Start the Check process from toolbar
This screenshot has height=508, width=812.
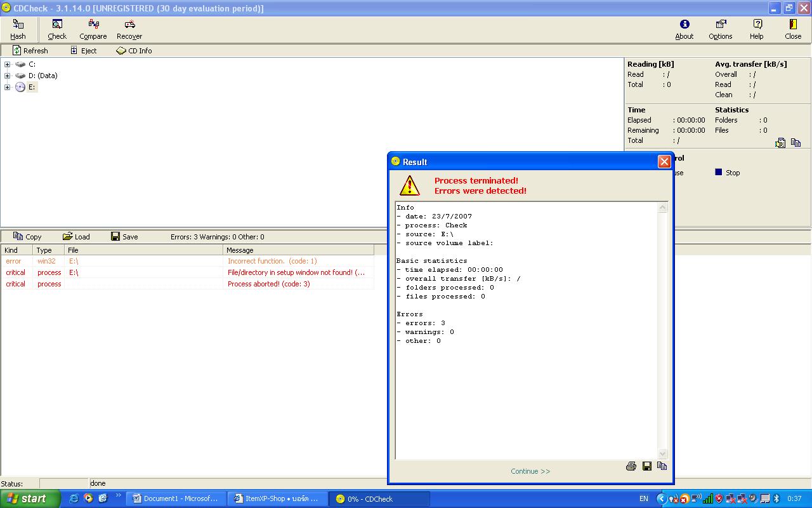point(57,29)
